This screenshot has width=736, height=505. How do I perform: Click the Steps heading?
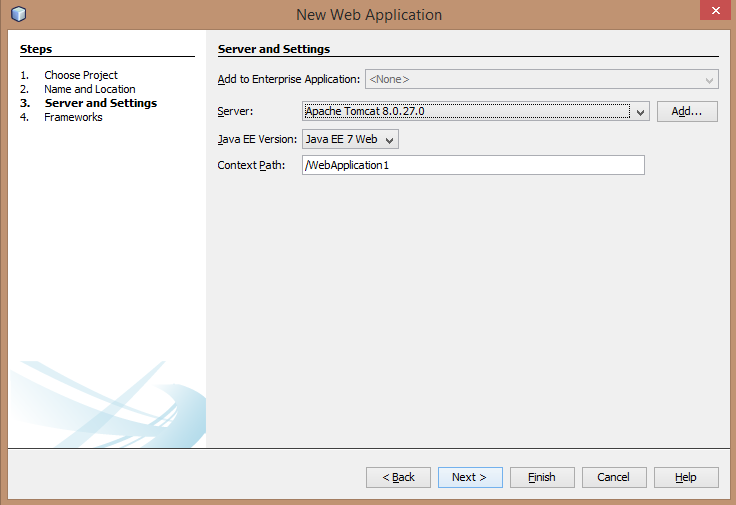[x=36, y=49]
